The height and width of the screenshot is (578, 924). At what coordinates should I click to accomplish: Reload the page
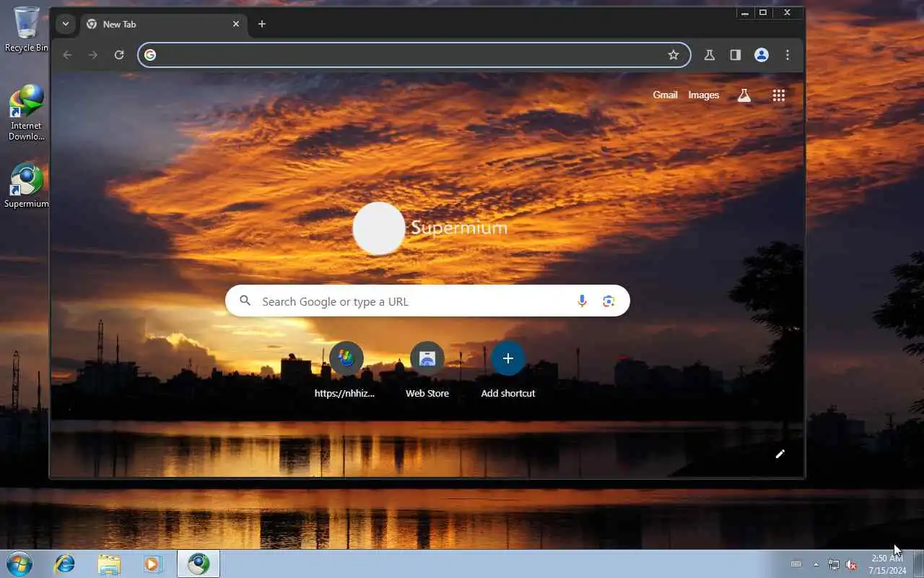point(119,55)
